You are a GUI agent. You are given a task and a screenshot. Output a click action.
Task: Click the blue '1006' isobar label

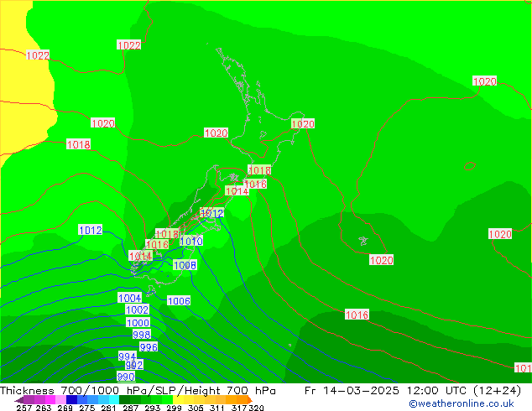pos(179,301)
